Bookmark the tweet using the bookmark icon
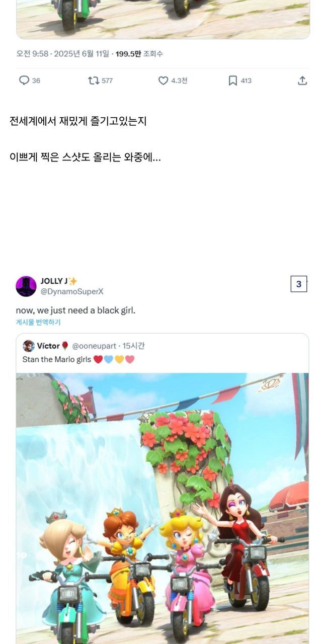Viewport: 322px width, 644px height. coord(233,80)
